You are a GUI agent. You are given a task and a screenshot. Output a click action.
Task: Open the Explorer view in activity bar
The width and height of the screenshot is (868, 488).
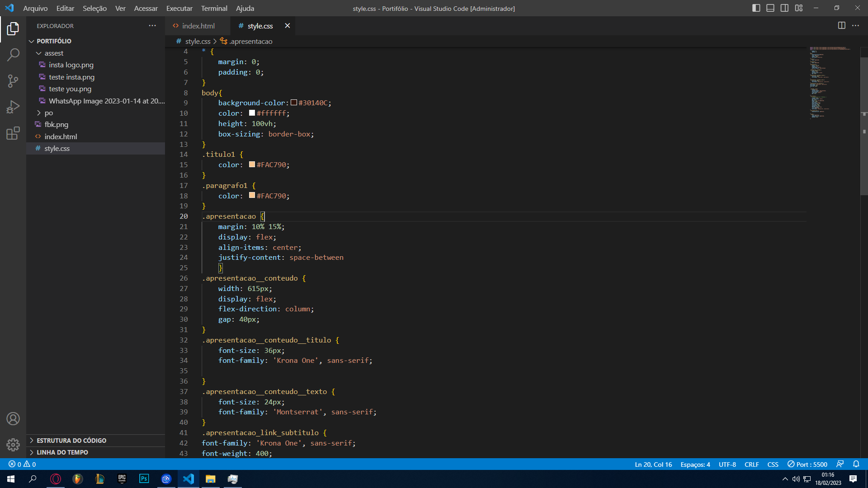13,29
